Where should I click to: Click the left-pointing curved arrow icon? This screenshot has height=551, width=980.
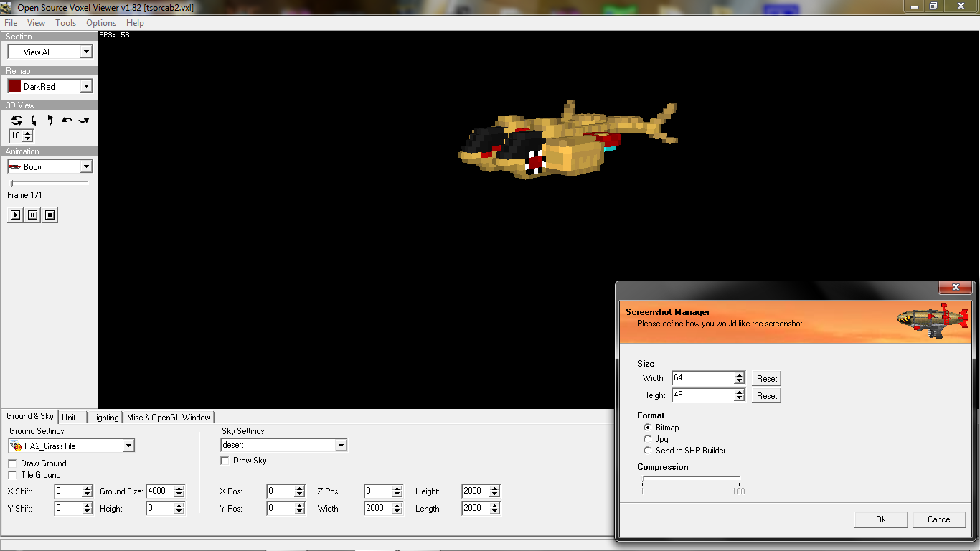click(x=67, y=121)
